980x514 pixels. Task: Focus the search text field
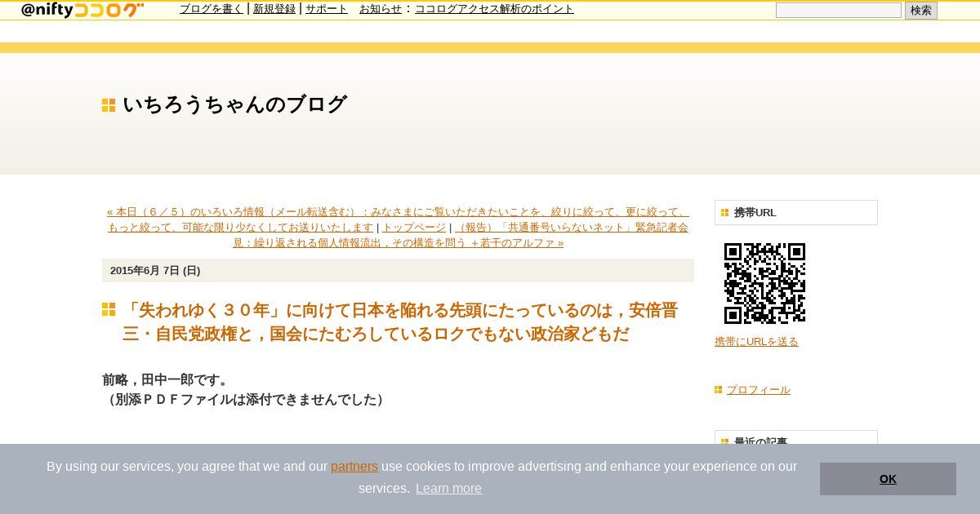click(x=839, y=11)
